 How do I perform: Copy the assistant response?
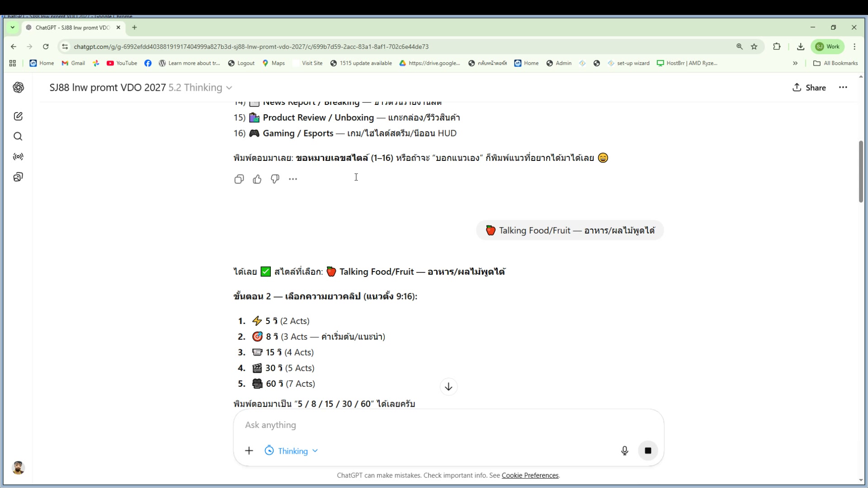[x=239, y=179]
